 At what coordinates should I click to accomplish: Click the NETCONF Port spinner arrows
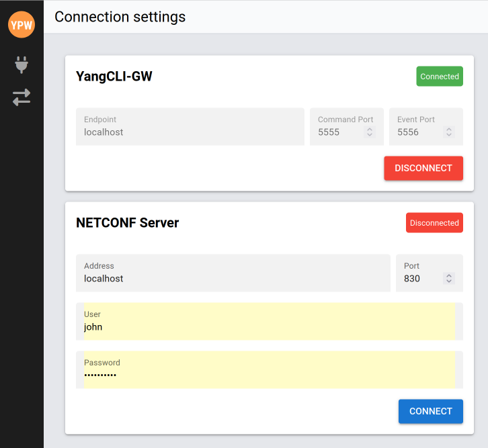coord(449,278)
